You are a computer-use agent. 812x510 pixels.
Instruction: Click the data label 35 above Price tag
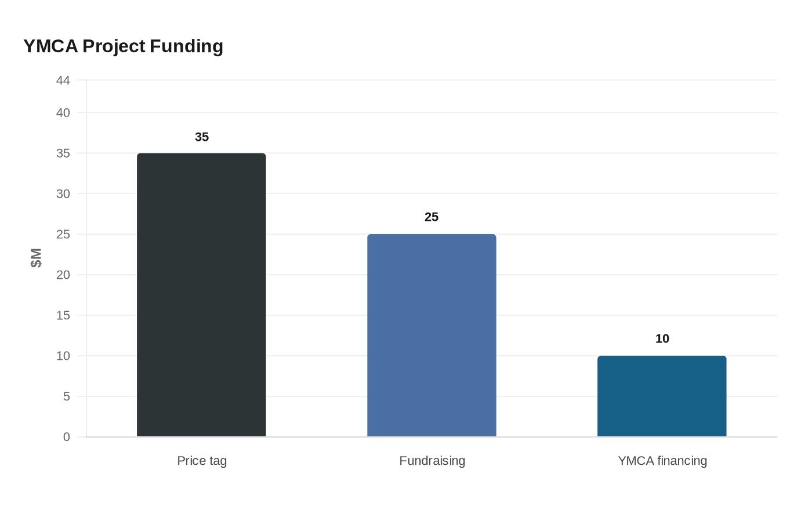[202, 137]
